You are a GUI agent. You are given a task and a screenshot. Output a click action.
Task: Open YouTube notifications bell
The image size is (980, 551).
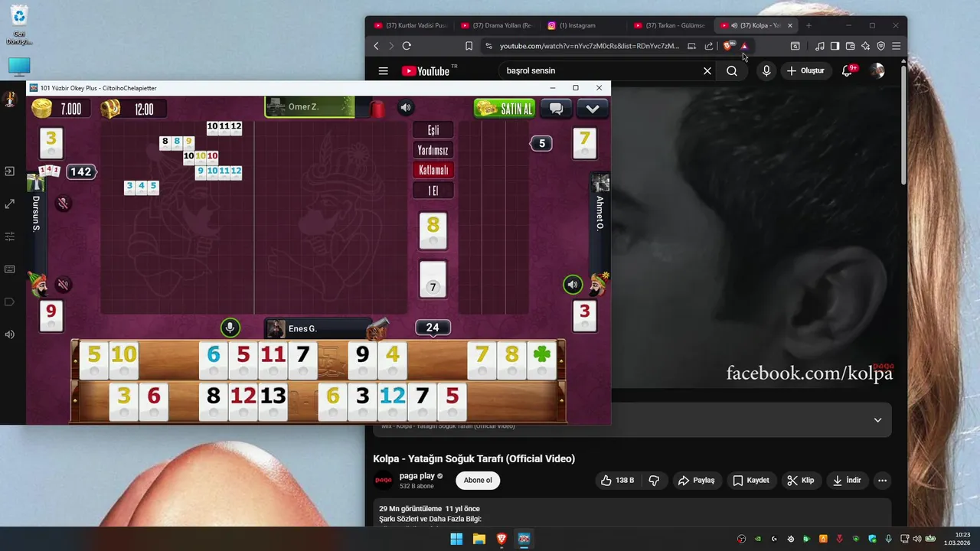[847, 70]
